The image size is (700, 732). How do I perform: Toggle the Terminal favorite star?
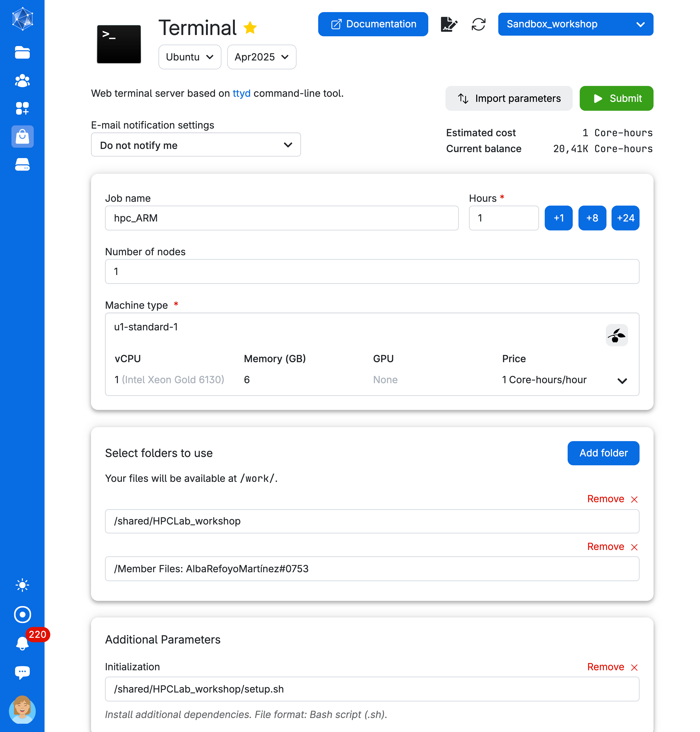[250, 28]
